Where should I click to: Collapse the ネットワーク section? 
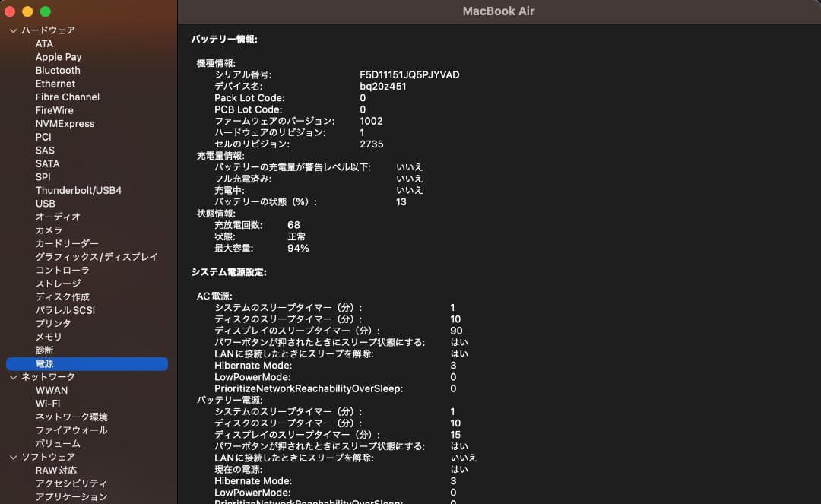[14, 377]
